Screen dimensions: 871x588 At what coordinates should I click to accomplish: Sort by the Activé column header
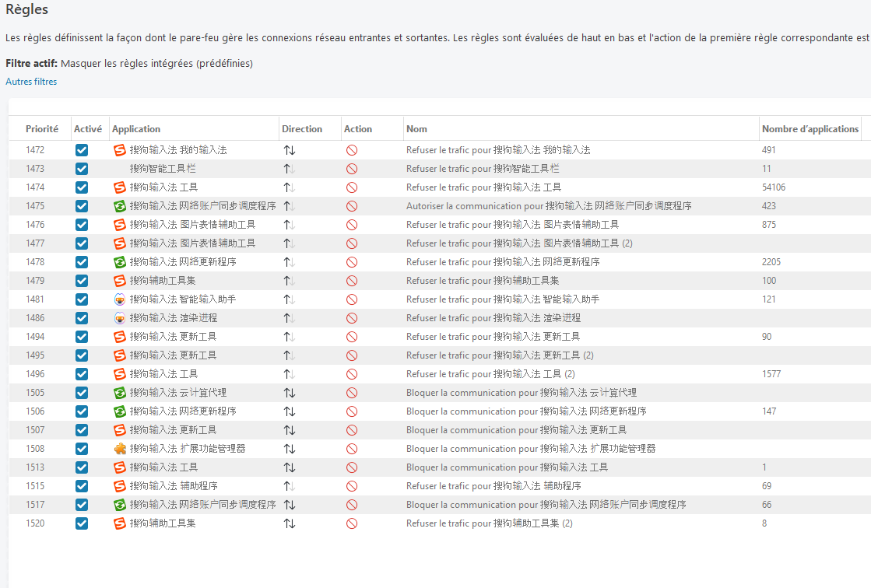(88, 129)
